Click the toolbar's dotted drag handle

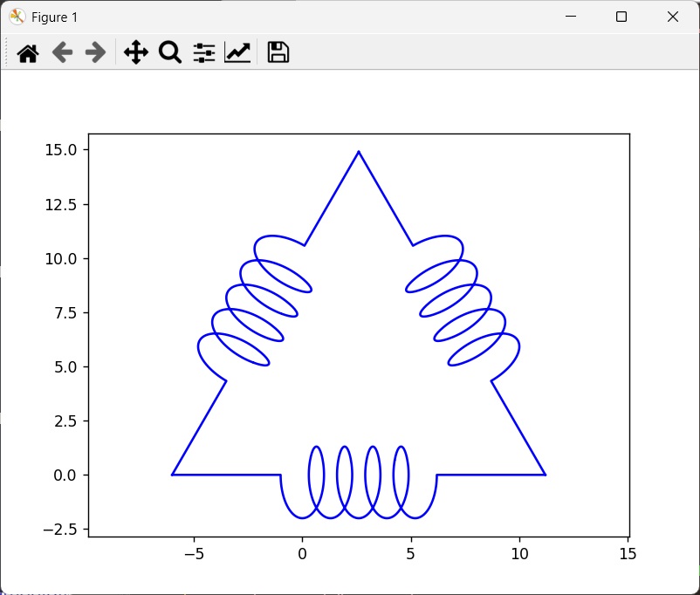[x=6, y=52]
